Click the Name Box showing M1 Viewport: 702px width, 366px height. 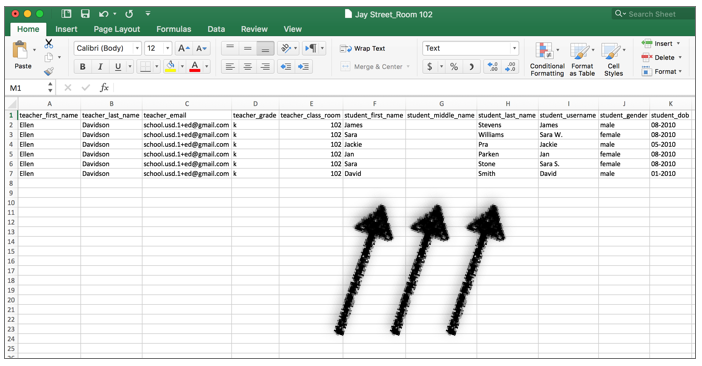tap(27, 88)
